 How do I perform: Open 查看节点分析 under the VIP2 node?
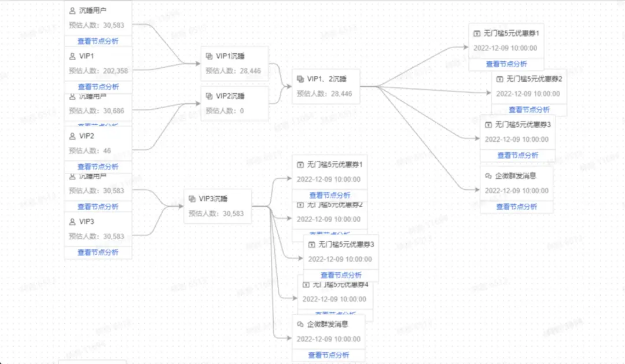click(x=98, y=167)
